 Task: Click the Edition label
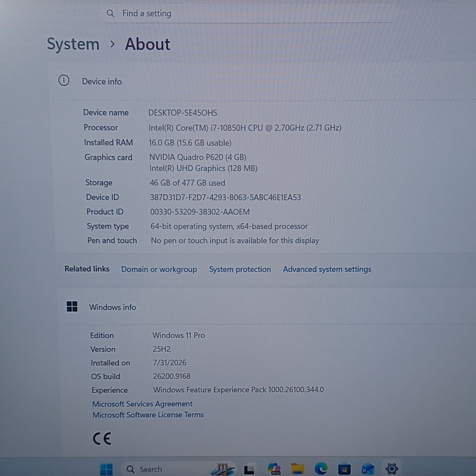tap(102, 335)
